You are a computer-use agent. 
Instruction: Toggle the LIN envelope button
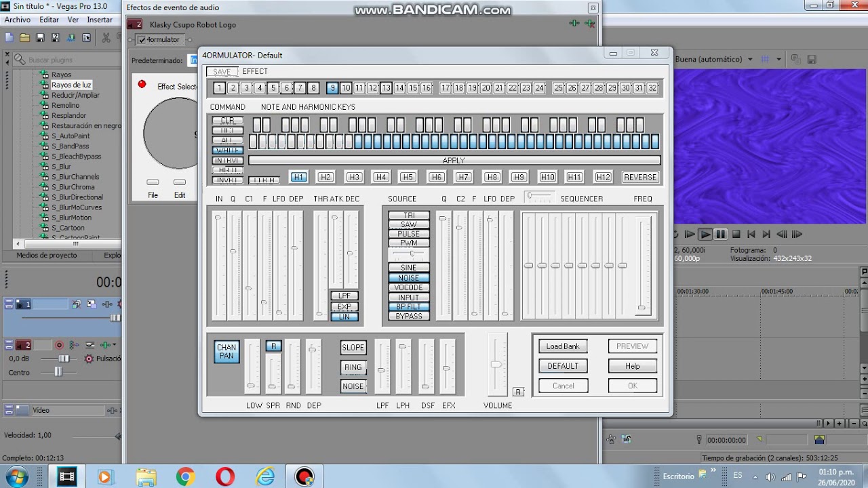[344, 317]
